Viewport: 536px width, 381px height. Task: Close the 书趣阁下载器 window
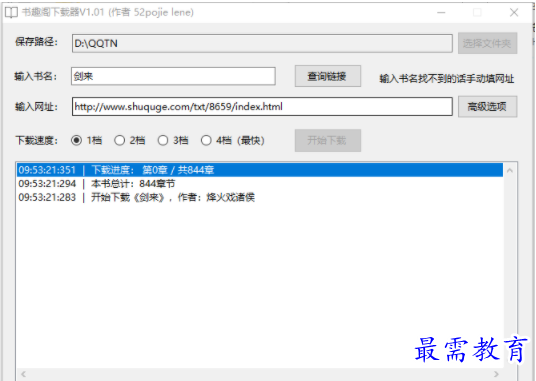514,13
